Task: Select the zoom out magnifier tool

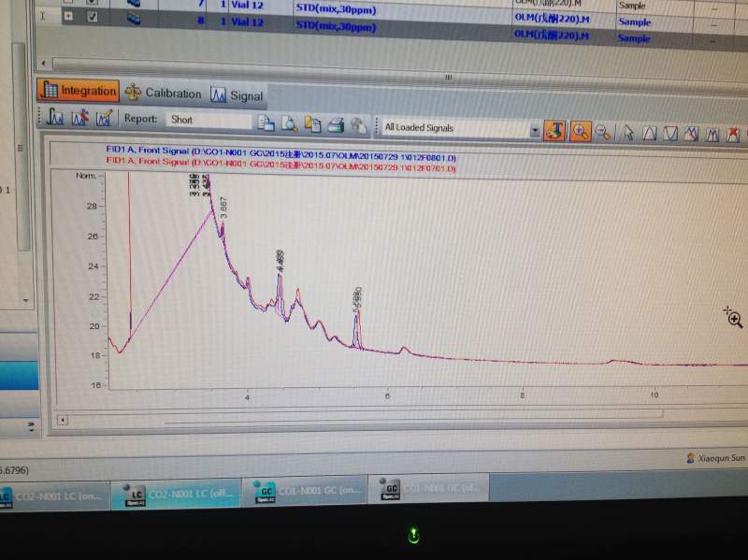Action: (603, 133)
